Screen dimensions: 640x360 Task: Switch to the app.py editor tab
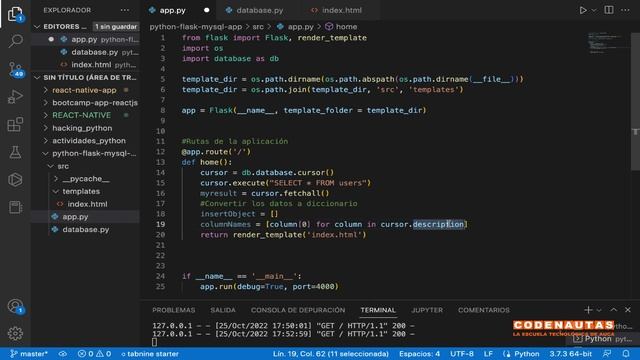point(172,10)
